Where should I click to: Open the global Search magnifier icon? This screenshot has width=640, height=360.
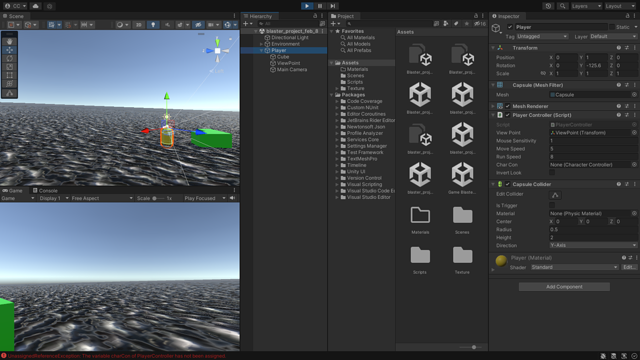(x=562, y=6)
